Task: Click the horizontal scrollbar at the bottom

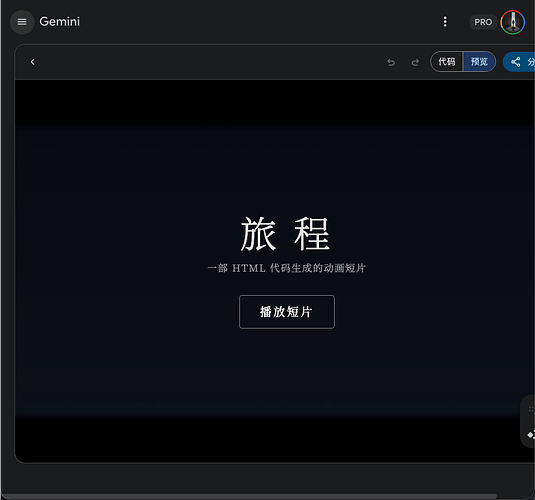Action: pyautogui.click(x=249, y=496)
